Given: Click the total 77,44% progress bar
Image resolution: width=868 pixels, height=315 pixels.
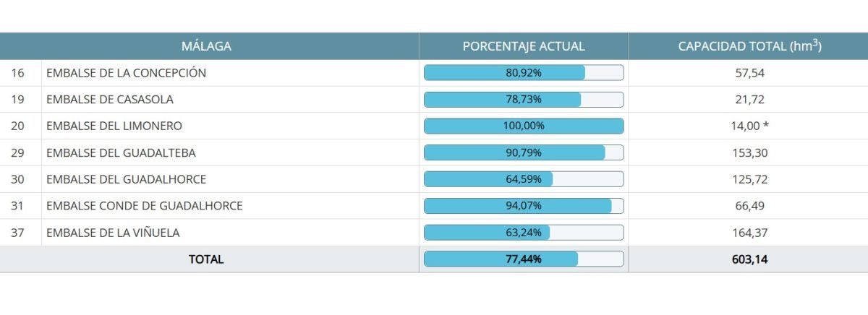Looking at the screenshot, I should [x=524, y=259].
